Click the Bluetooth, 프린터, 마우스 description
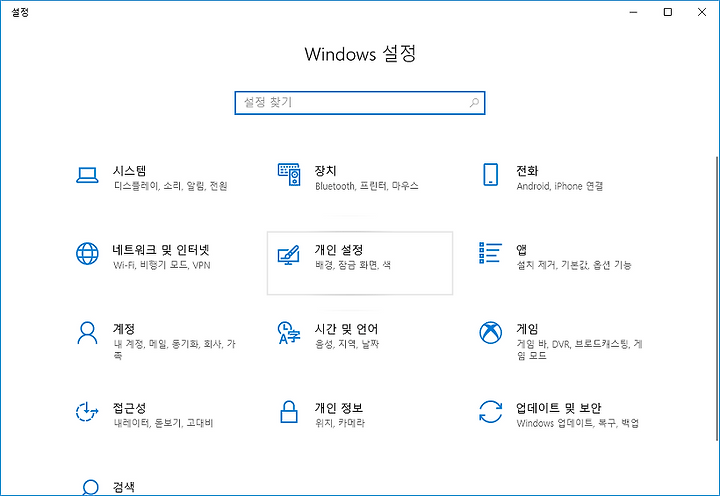The height and width of the screenshot is (496, 720). (367, 186)
